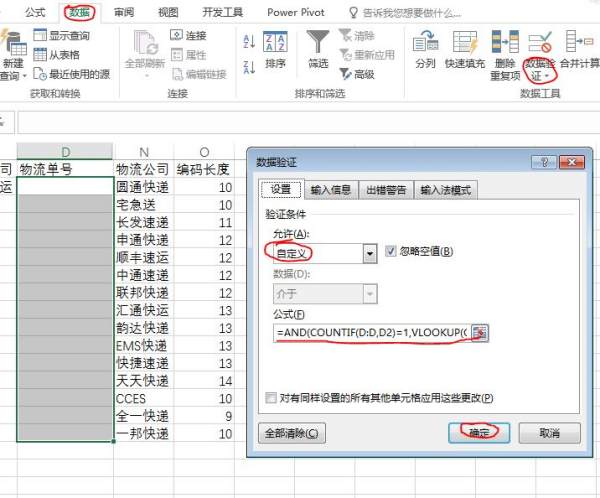The width and height of the screenshot is (600, 498).
Task: Switch to the 审阅 ribbon tab
Action: (x=124, y=12)
